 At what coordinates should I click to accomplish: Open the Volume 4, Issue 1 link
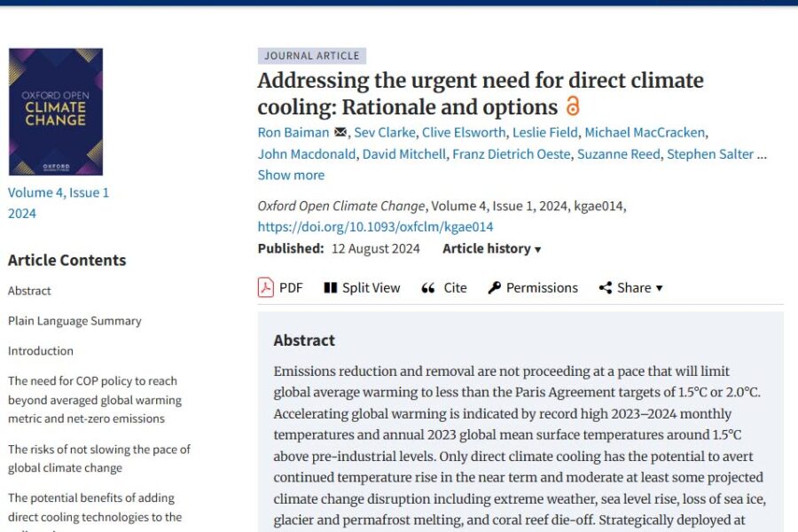[59, 192]
